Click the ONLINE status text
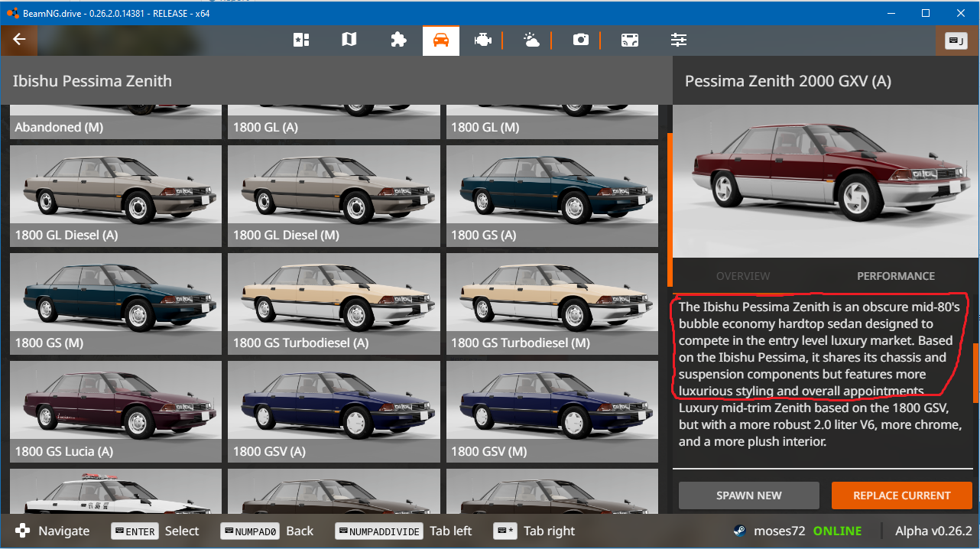980x549 pixels. pyautogui.click(x=837, y=531)
